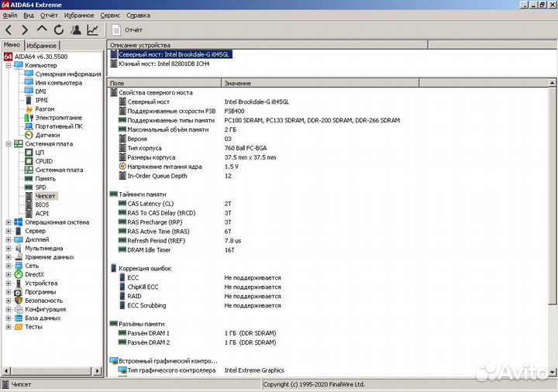Open the Вид menu

click(29, 15)
